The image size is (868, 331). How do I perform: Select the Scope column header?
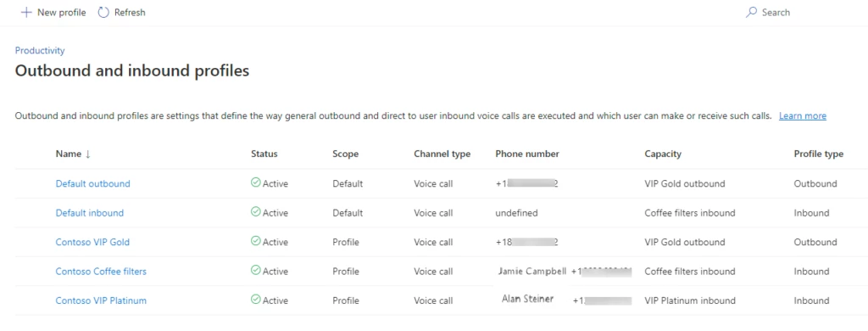[x=346, y=154]
